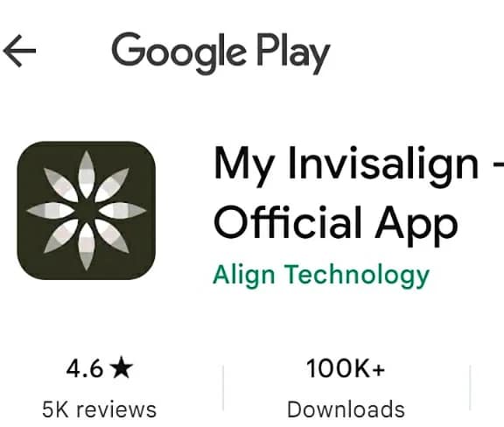Image resolution: width=504 pixels, height=427 pixels.
Task: Tap the rating star icon
Action: [121, 367]
